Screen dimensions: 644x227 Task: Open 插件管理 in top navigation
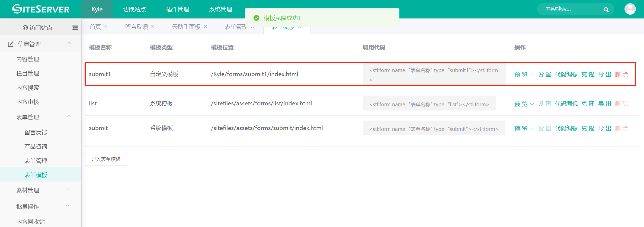click(177, 9)
